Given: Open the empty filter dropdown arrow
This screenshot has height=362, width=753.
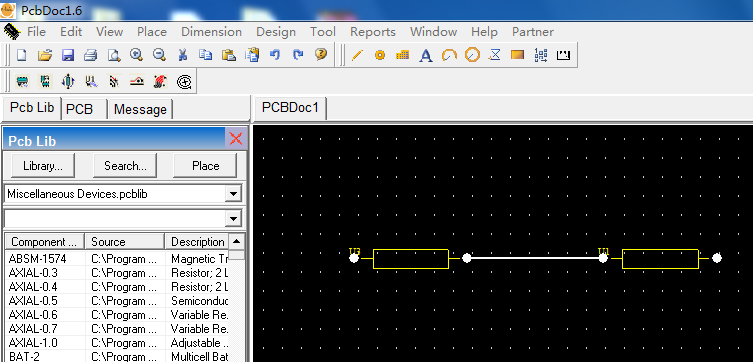Looking at the screenshot, I should coord(233,219).
